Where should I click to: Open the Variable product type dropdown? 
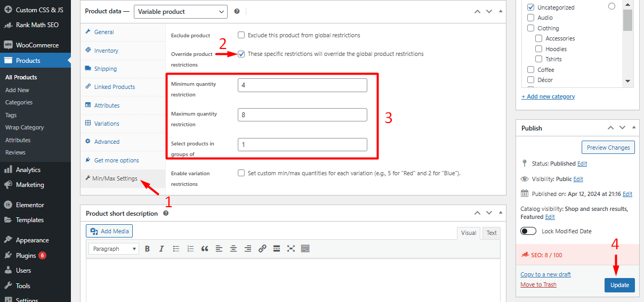[180, 11]
